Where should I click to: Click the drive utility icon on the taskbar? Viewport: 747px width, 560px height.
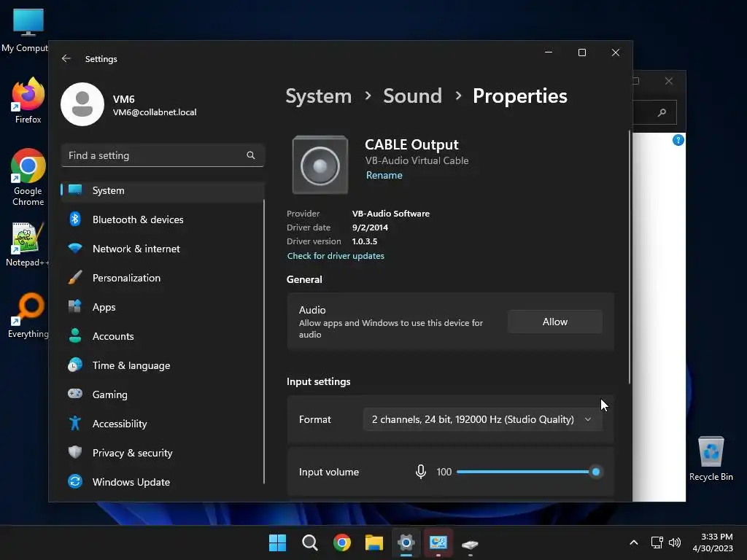pos(470,543)
